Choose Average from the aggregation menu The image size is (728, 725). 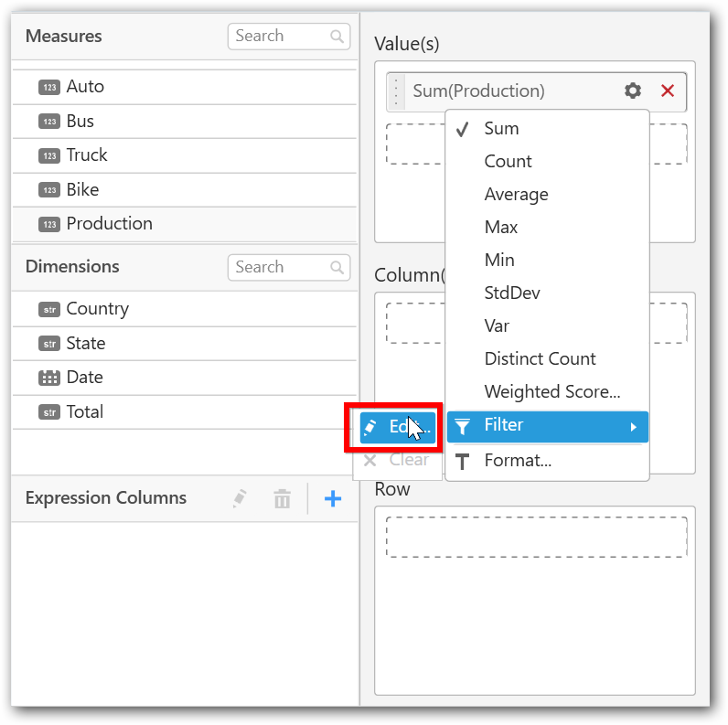[516, 195]
